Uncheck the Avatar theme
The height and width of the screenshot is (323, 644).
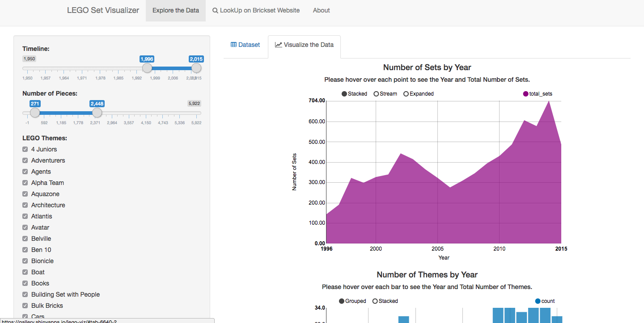click(x=25, y=227)
